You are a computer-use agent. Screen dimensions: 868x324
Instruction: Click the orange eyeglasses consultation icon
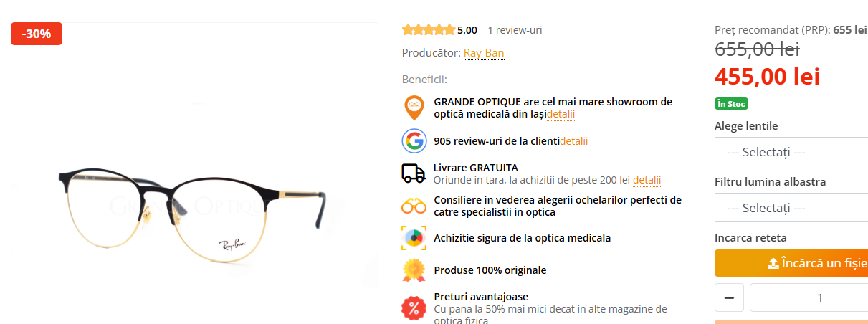(414, 206)
